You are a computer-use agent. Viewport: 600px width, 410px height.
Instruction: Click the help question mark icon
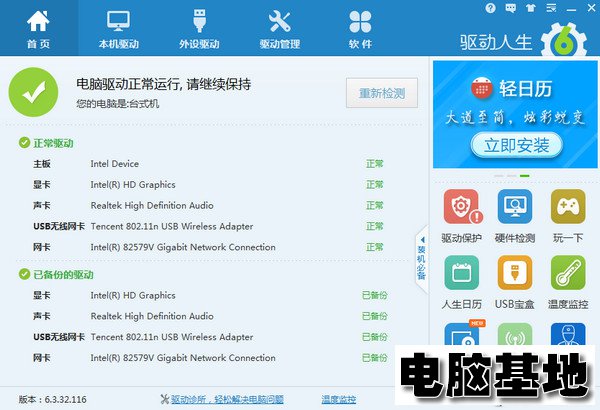[x=490, y=8]
